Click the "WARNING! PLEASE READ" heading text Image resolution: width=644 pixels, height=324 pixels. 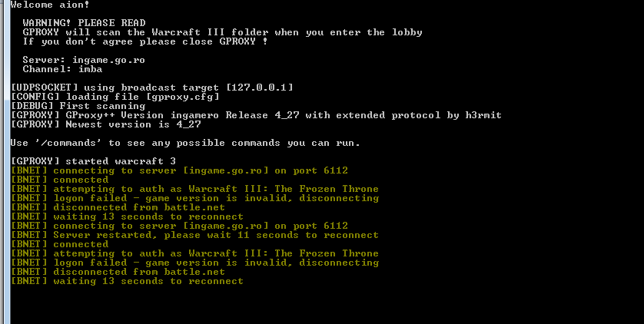click(84, 23)
